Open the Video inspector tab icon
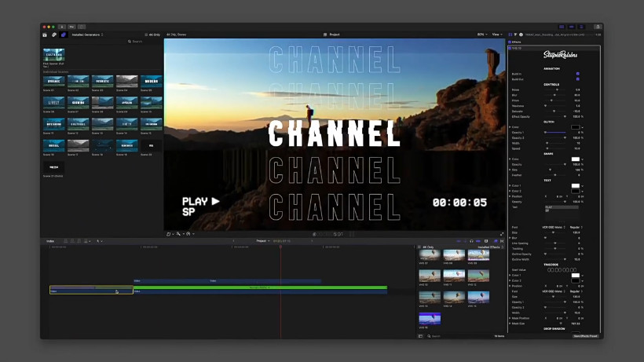The image size is (644, 362). (510, 35)
